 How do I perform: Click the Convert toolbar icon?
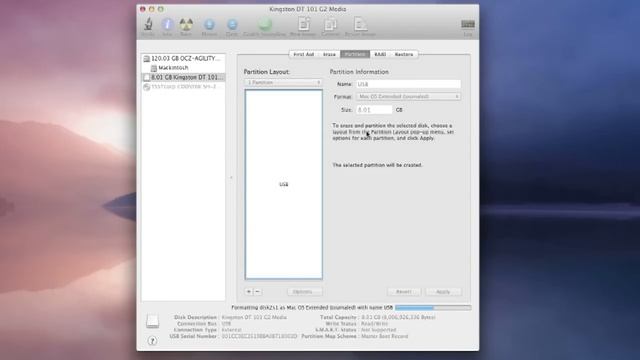[330, 24]
